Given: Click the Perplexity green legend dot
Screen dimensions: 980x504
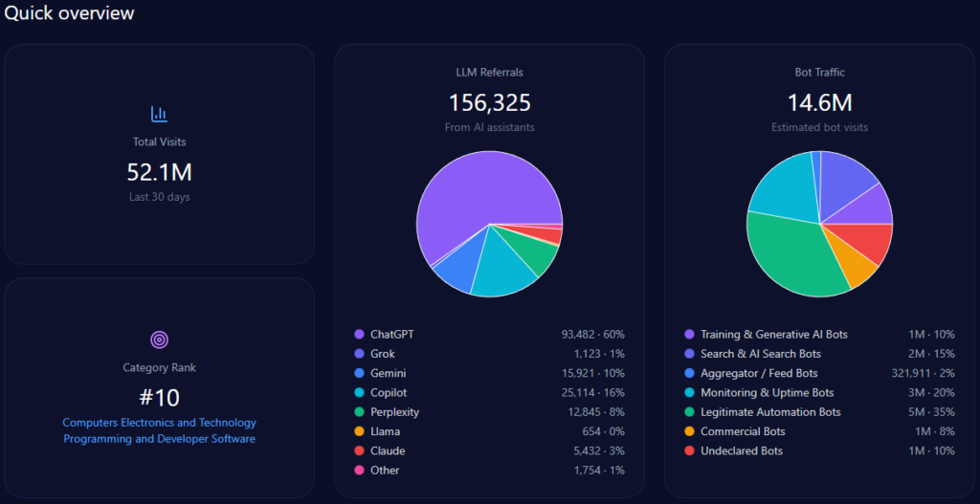Looking at the screenshot, I should pyautogui.click(x=359, y=412).
